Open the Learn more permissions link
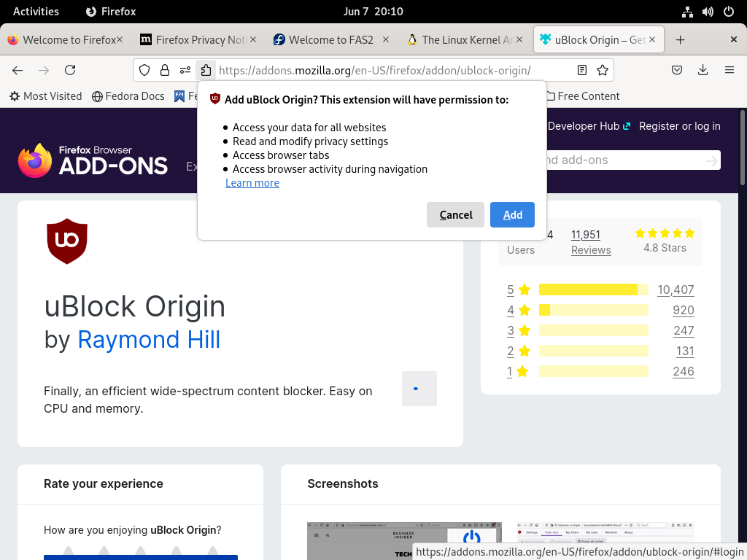747x560 pixels. tap(252, 183)
